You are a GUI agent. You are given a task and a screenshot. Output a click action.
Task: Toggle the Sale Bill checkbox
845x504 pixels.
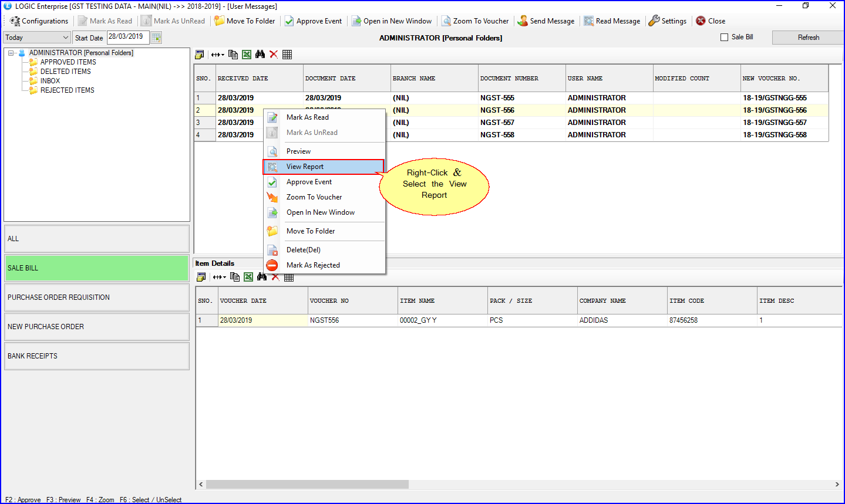click(x=724, y=37)
